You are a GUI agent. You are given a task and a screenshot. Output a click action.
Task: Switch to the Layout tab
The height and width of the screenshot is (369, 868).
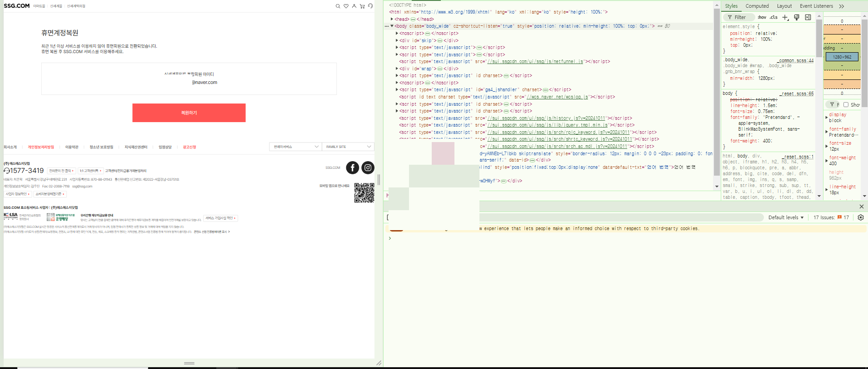point(784,6)
